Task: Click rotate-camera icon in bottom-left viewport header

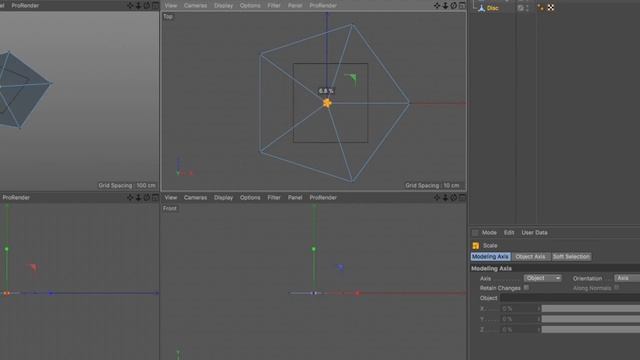Action: 147,198
